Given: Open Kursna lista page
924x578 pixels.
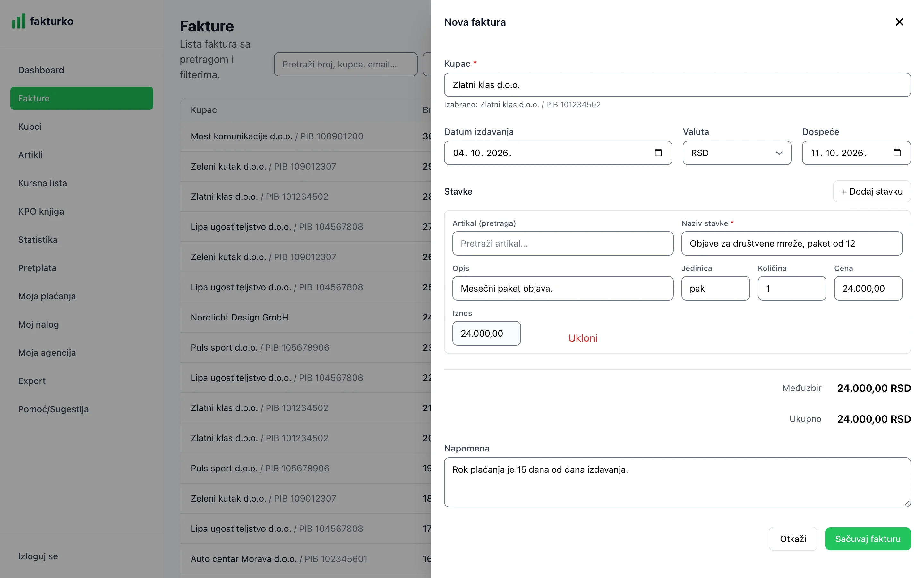Looking at the screenshot, I should pos(82,183).
